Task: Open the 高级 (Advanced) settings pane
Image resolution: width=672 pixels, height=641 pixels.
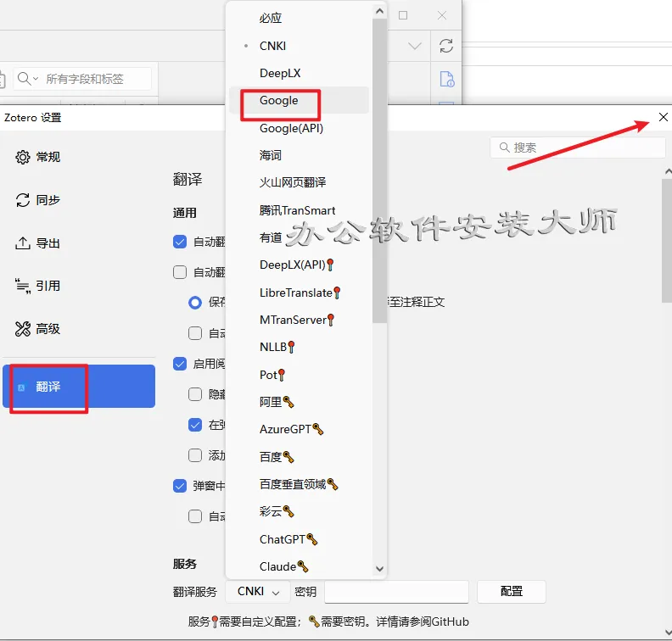Action: click(x=37, y=329)
